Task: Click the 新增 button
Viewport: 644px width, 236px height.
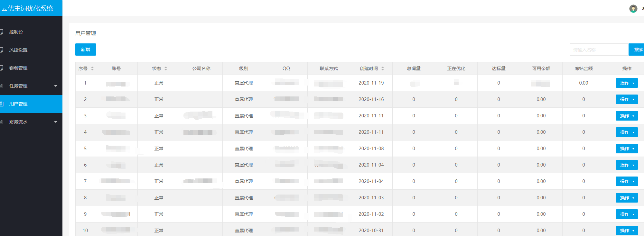Action: pyautogui.click(x=86, y=50)
